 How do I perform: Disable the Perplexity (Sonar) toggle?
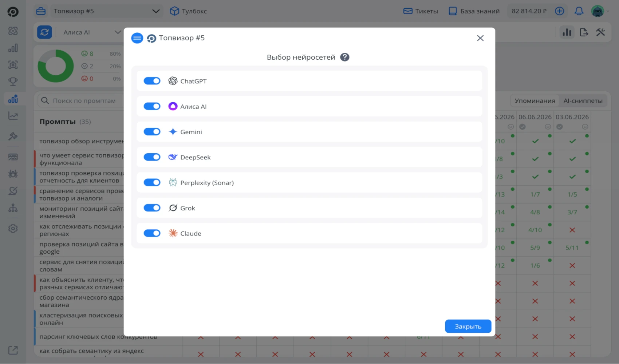pos(152,182)
